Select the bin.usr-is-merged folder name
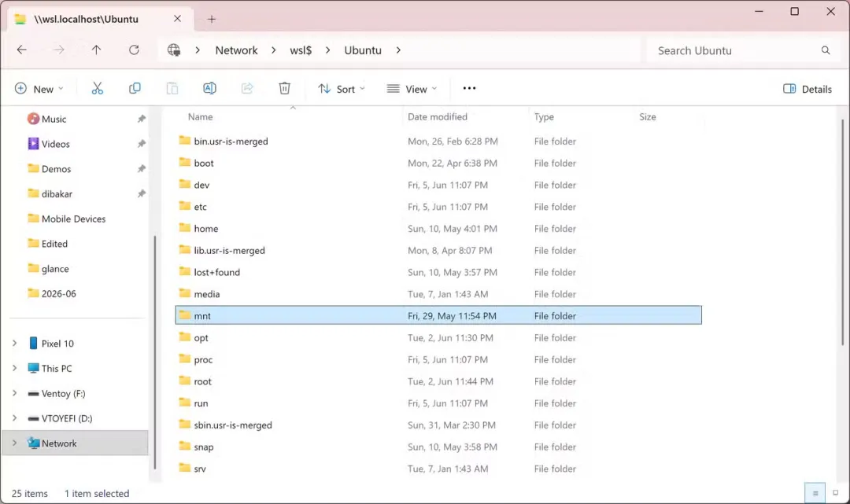The height and width of the screenshot is (504, 850). click(231, 142)
